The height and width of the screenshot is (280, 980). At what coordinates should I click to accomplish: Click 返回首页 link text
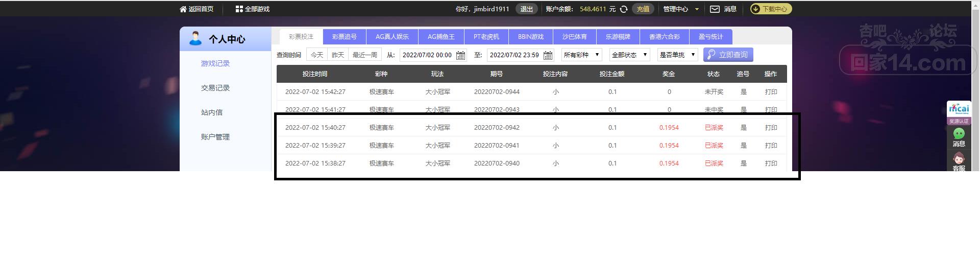201,9
